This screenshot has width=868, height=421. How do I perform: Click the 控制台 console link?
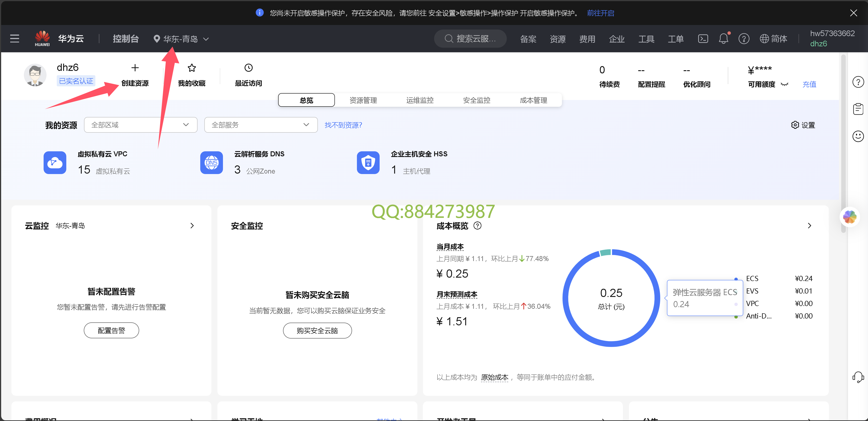click(x=126, y=39)
